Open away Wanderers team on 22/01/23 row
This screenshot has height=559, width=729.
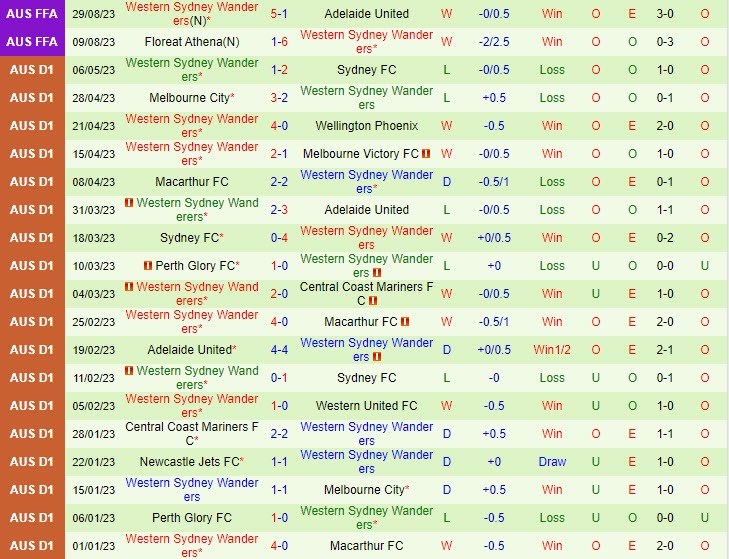[x=366, y=462]
